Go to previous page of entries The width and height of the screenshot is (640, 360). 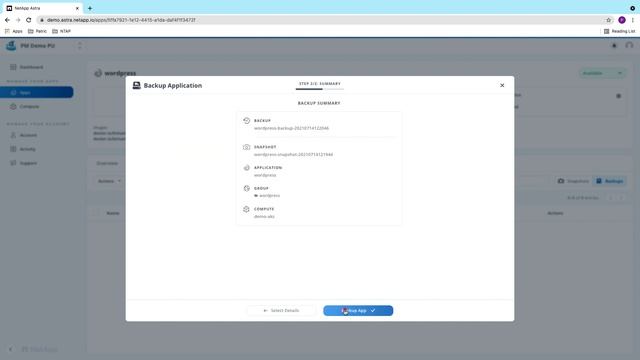point(611,198)
